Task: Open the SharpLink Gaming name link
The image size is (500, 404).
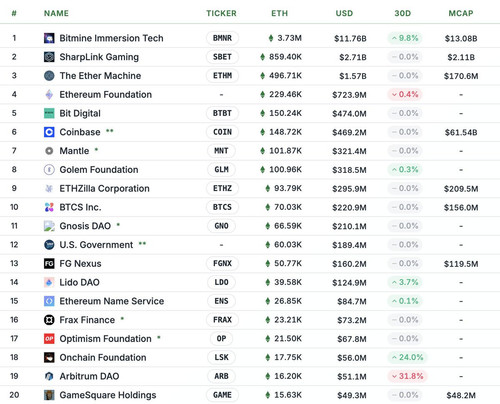Action: pyautogui.click(x=99, y=57)
